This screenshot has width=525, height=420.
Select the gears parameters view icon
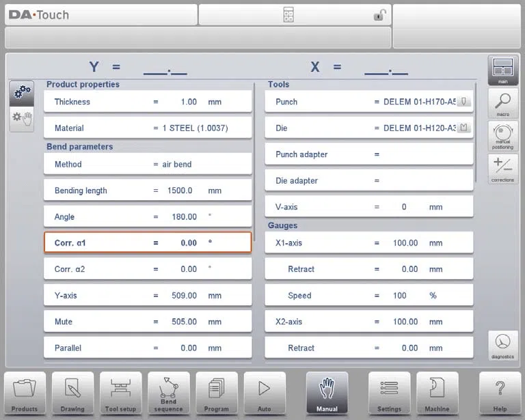[22, 94]
